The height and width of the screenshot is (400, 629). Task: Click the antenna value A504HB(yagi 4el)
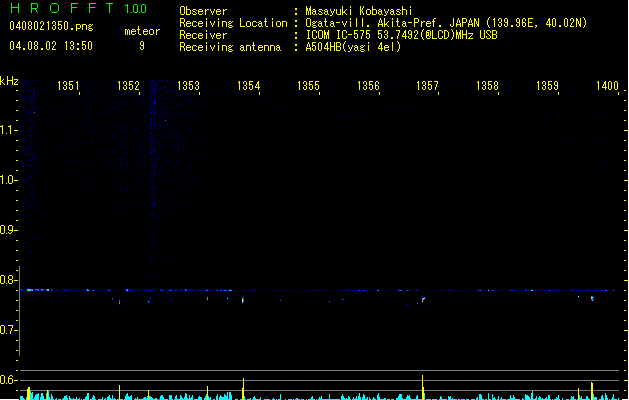(x=353, y=47)
